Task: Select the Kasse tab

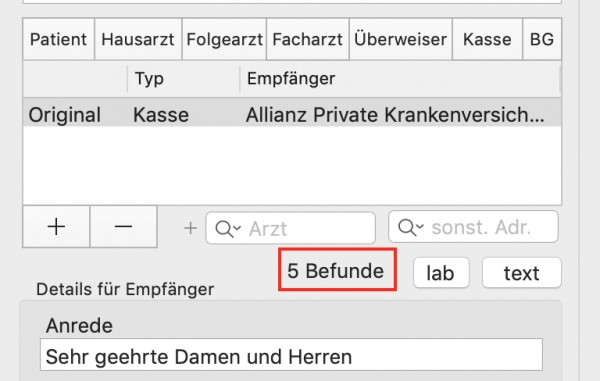Action: click(x=487, y=39)
